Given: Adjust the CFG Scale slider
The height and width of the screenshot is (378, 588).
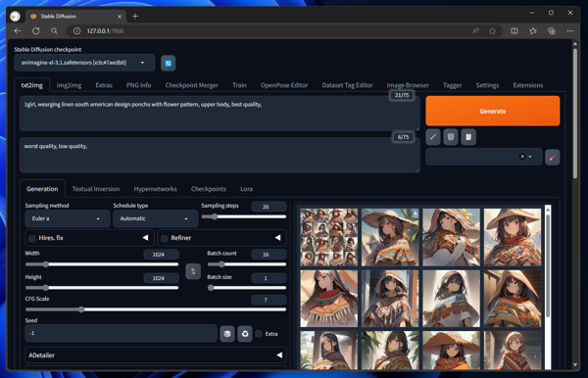Looking at the screenshot, I should (x=156, y=309).
